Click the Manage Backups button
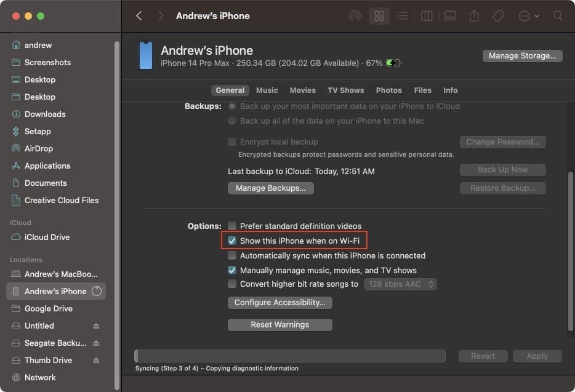This screenshot has width=575, height=392. (271, 188)
